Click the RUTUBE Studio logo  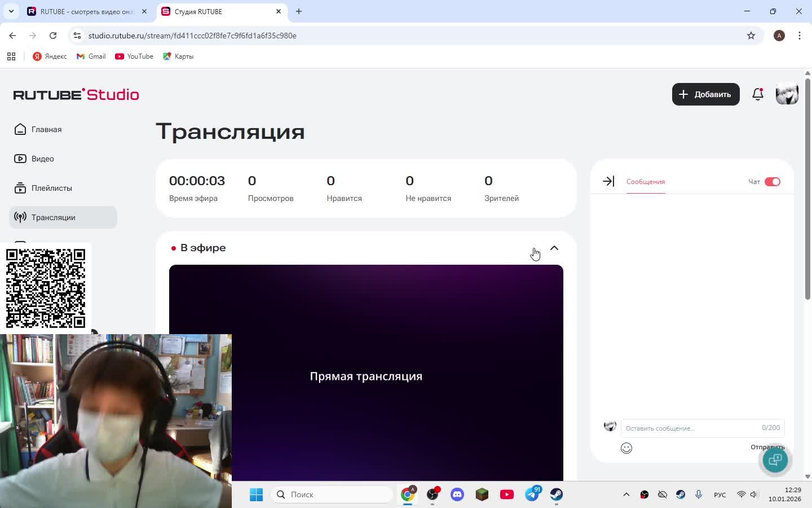pos(76,94)
